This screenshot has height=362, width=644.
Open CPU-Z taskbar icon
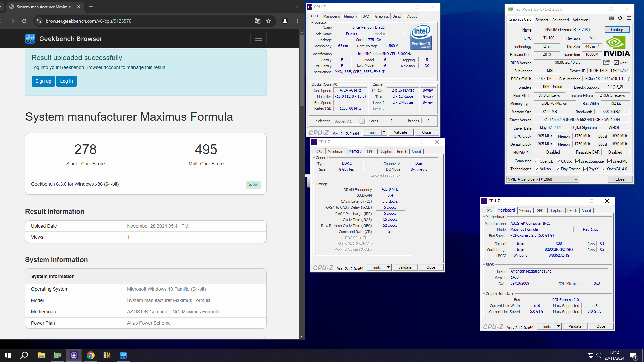tap(74, 355)
